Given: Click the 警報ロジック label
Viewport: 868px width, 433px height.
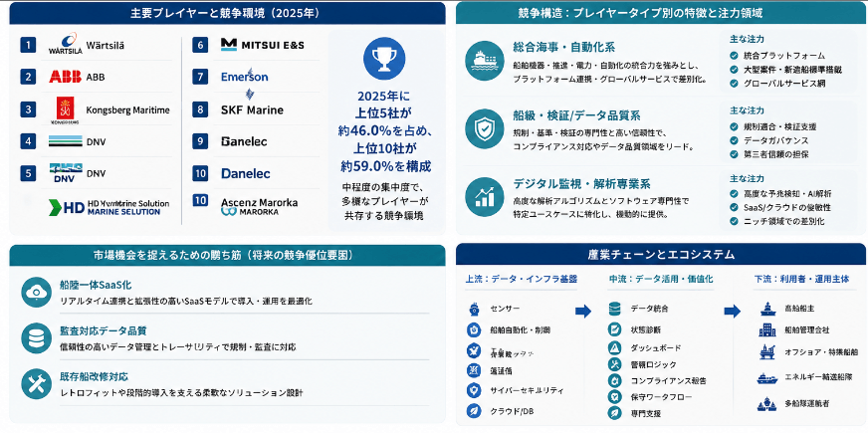Looking at the screenshot, I should pyautogui.click(x=653, y=364).
